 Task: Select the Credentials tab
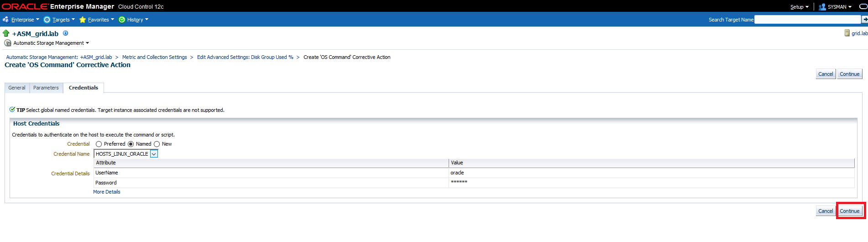click(84, 88)
